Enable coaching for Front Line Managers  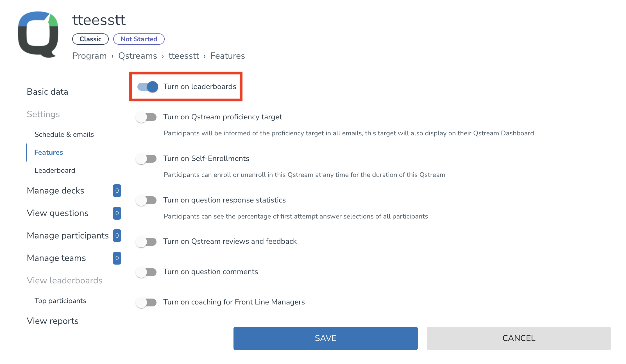[x=146, y=302]
